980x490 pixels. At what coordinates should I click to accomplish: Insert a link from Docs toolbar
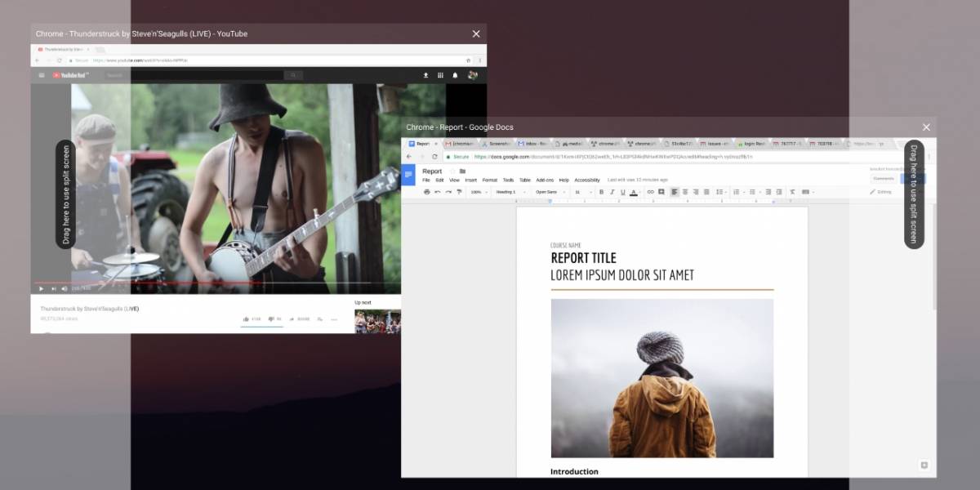click(651, 192)
